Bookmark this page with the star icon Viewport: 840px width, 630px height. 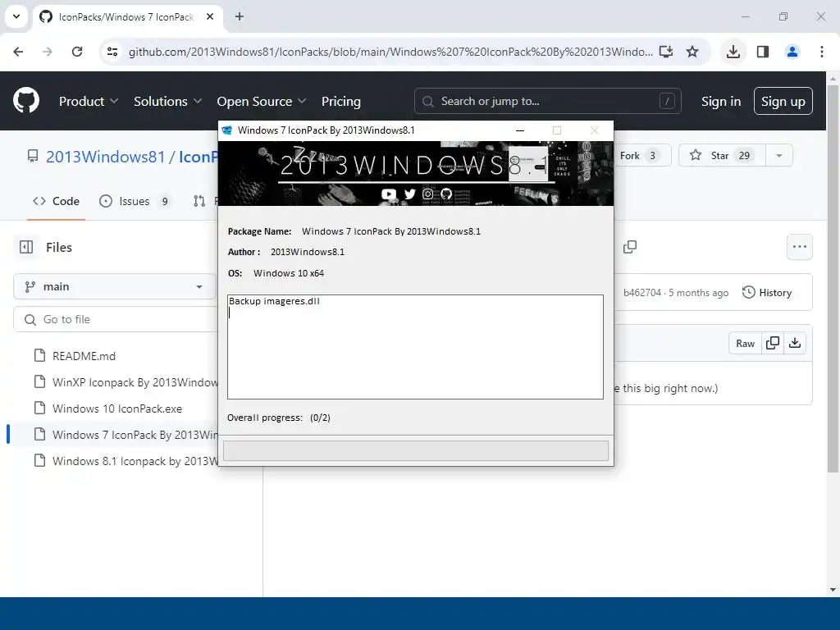(x=692, y=52)
